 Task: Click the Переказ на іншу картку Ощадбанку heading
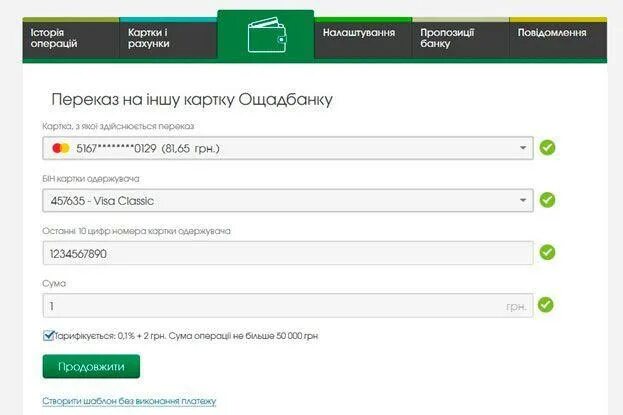(x=192, y=99)
